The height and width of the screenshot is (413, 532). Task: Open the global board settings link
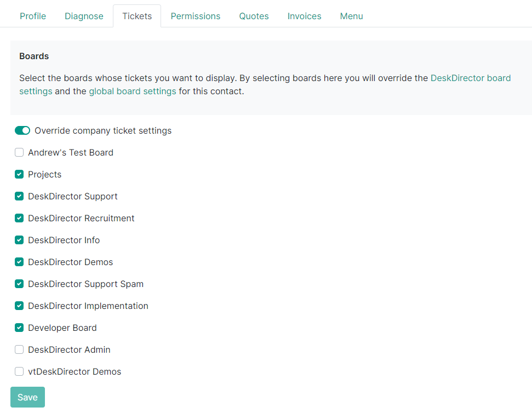point(133,91)
